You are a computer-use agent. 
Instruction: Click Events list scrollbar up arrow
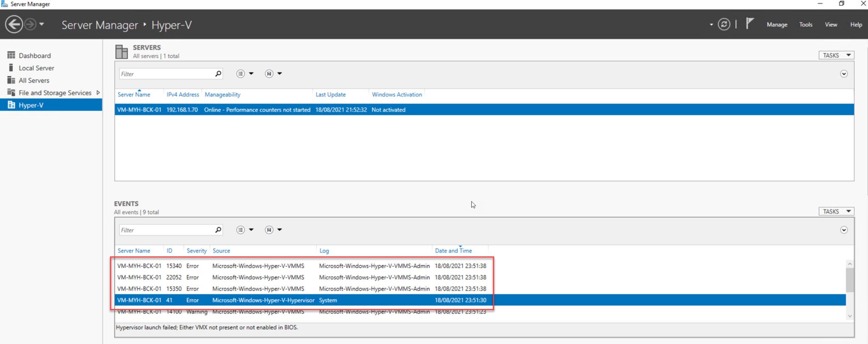(850, 263)
